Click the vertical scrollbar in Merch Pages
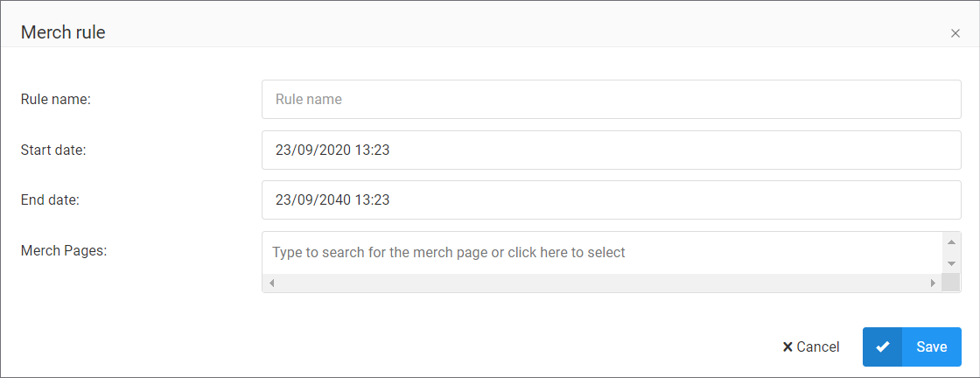 [x=950, y=253]
